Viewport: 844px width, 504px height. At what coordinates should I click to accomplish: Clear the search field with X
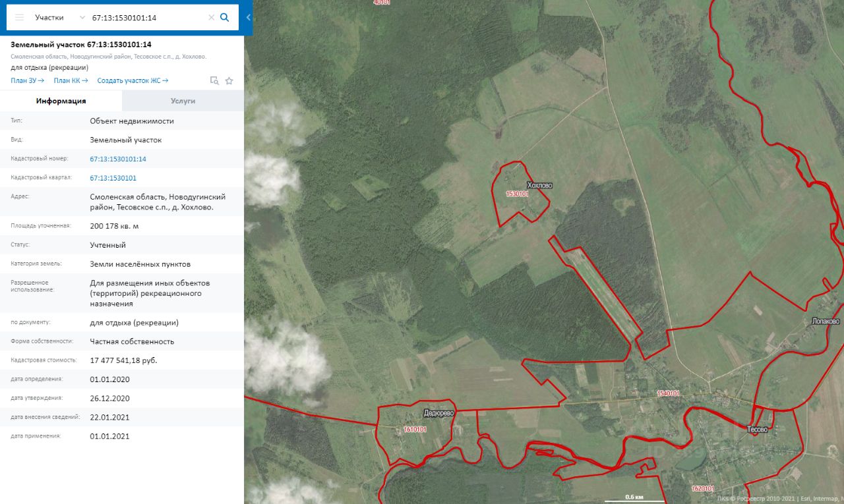pyautogui.click(x=212, y=18)
